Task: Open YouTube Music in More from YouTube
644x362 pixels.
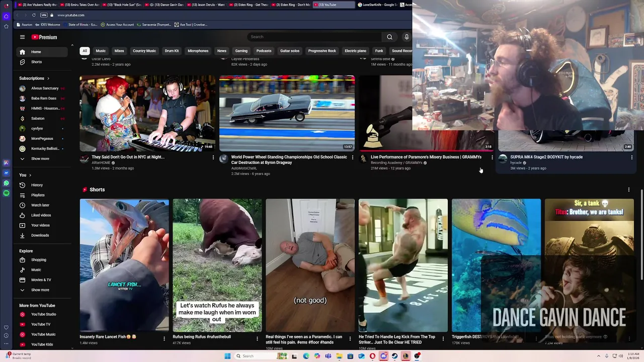Action: pyautogui.click(x=42, y=334)
